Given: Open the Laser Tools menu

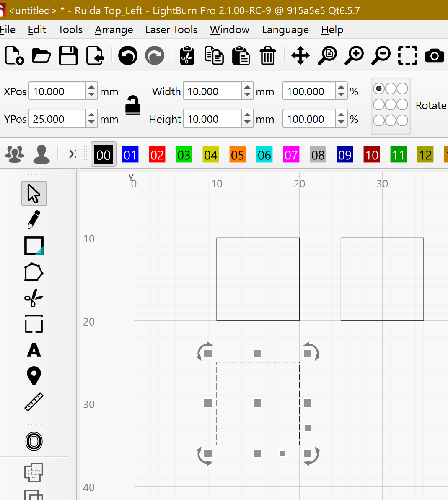Looking at the screenshot, I should (x=171, y=30).
